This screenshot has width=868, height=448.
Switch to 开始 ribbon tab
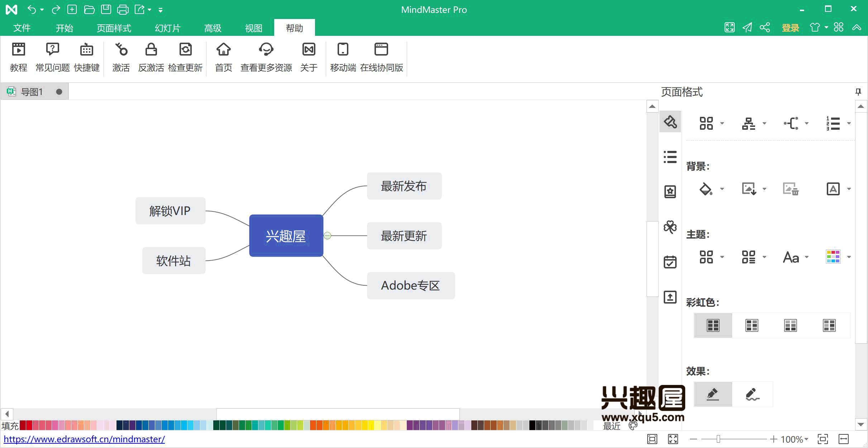point(65,28)
